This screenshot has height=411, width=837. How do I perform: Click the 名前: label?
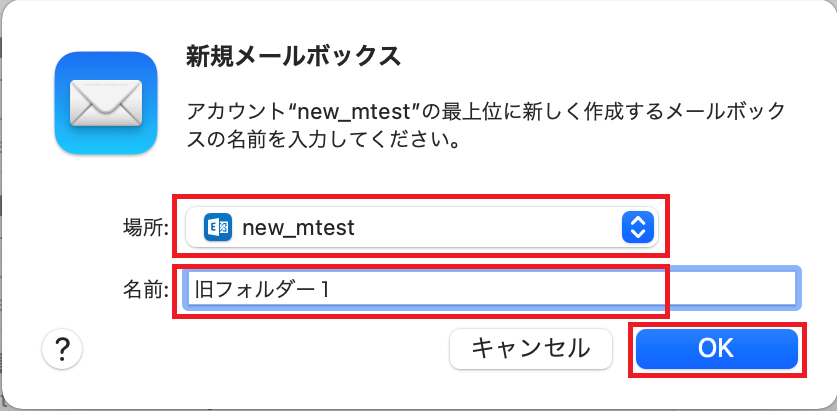[x=146, y=289]
